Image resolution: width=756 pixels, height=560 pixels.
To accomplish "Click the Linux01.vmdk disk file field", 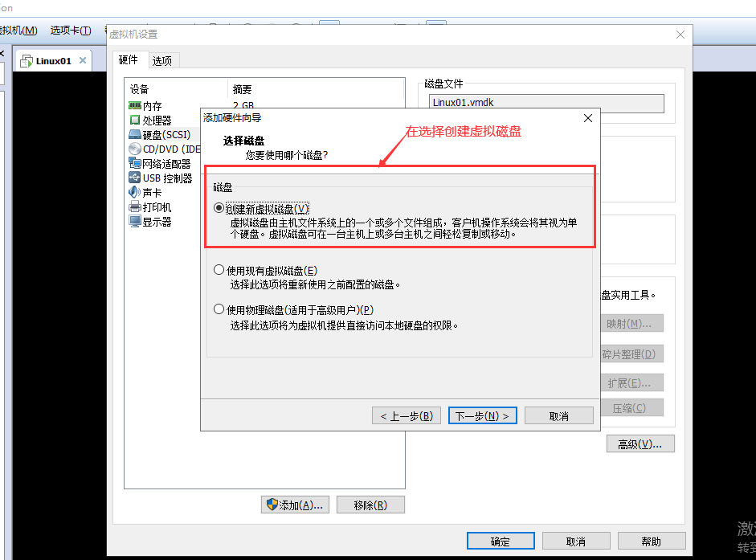I will click(x=546, y=103).
